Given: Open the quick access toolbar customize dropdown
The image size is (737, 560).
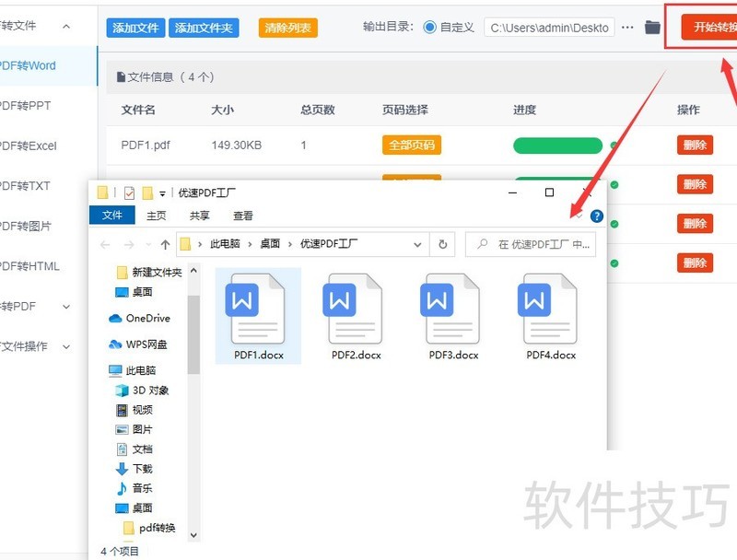Looking at the screenshot, I should 162,193.
